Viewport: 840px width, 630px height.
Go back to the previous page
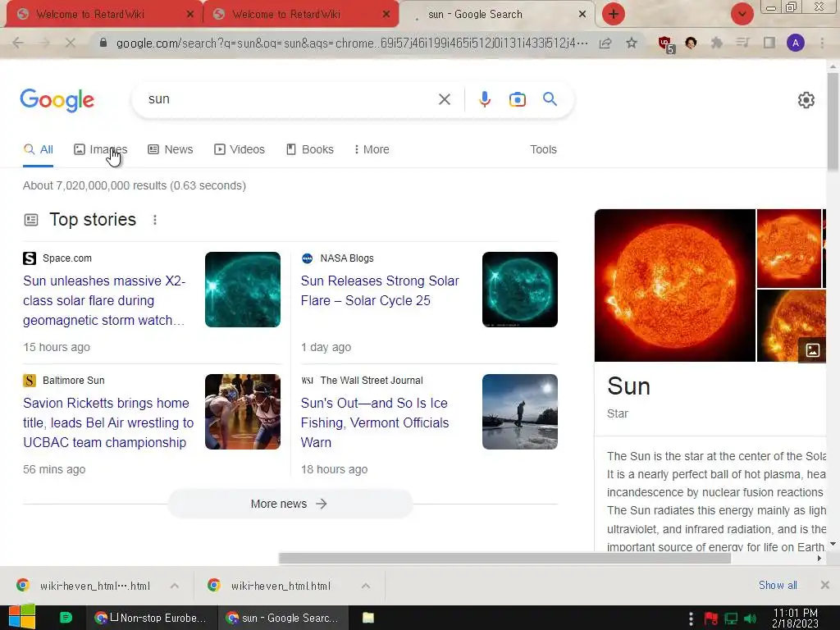tap(18, 43)
